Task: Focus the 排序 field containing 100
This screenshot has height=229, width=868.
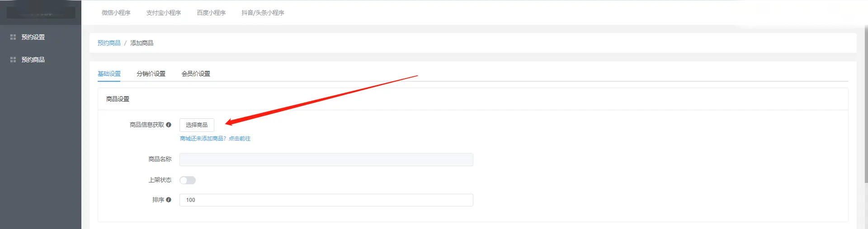Action: (x=326, y=200)
